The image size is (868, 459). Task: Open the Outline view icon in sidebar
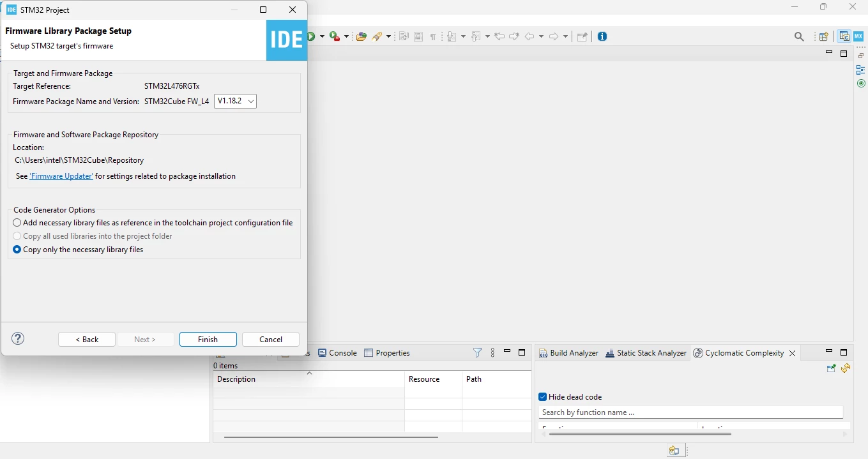pyautogui.click(x=861, y=70)
